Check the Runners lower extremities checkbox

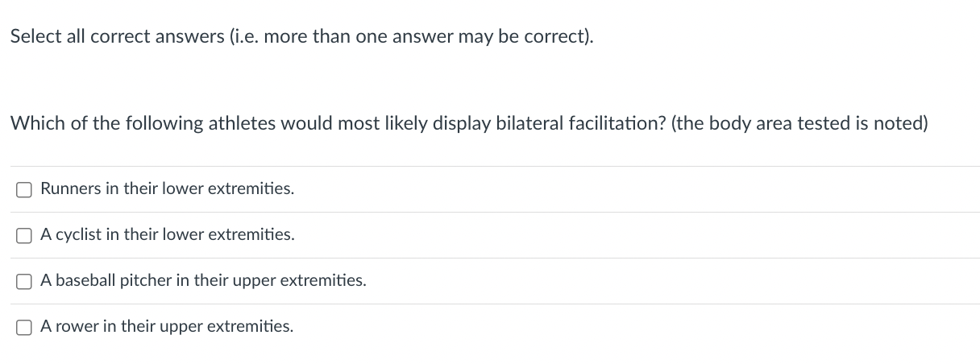point(25,190)
